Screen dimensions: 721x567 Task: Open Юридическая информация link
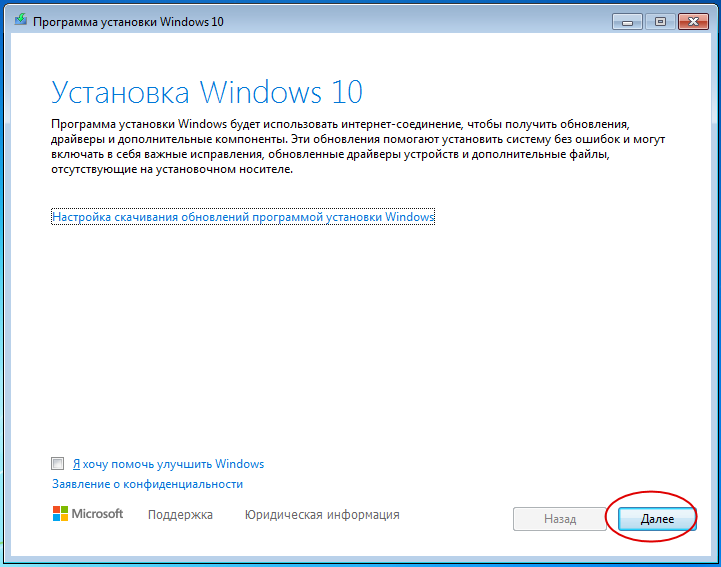(322, 515)
